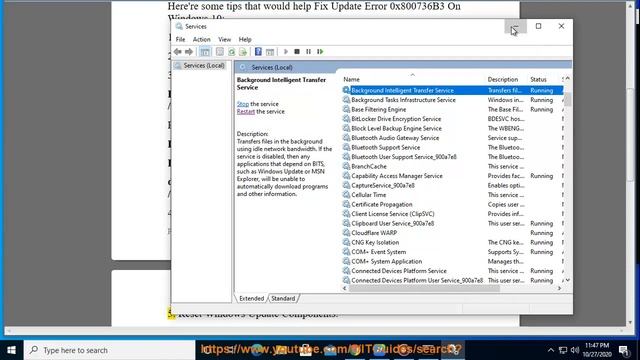Click the blue Help toolbar icon
Viewport: 640px width, 360px height.
(258, 52)
